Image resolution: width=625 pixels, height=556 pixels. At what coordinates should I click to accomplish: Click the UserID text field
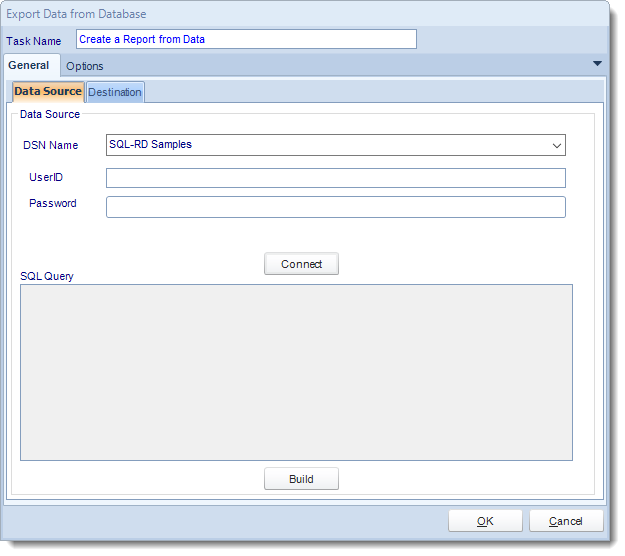[335, 178]
